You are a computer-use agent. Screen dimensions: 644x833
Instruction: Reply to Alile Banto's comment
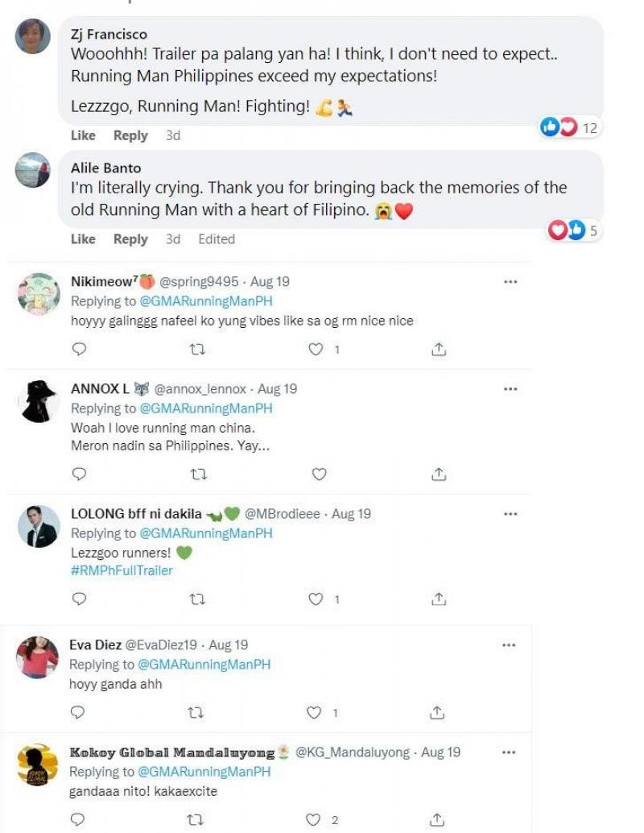pyautogui.click(x=130, y=239)
